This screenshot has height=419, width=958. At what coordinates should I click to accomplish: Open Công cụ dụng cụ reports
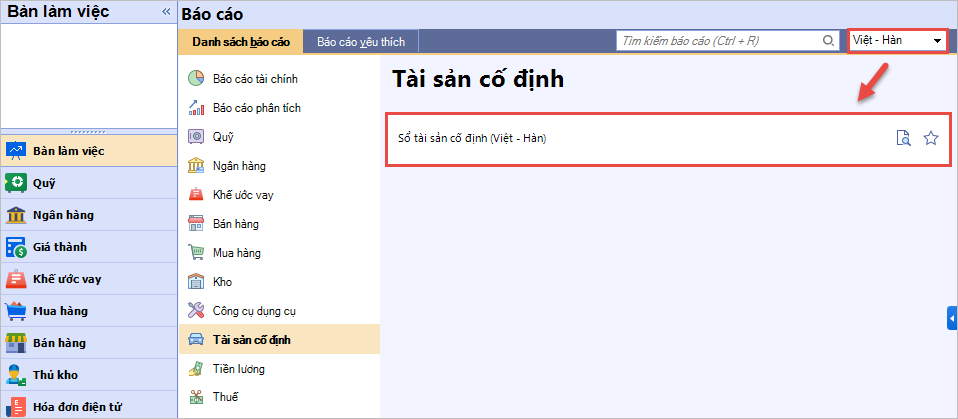pos(254,311)
